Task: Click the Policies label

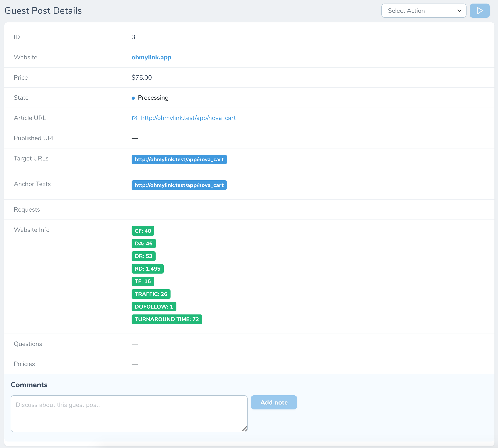Action: pyautogui.click(x=24, y=364)
